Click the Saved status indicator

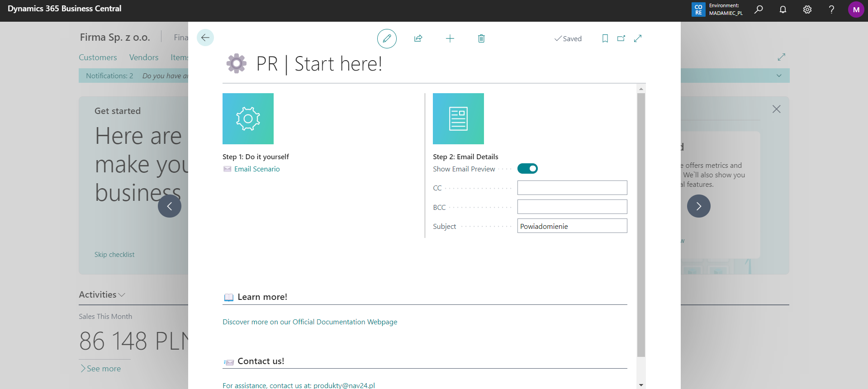(x=568, y=38)
